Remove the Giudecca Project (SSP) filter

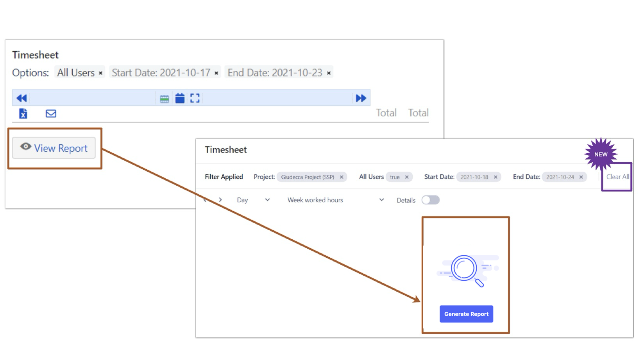[342, 177]
